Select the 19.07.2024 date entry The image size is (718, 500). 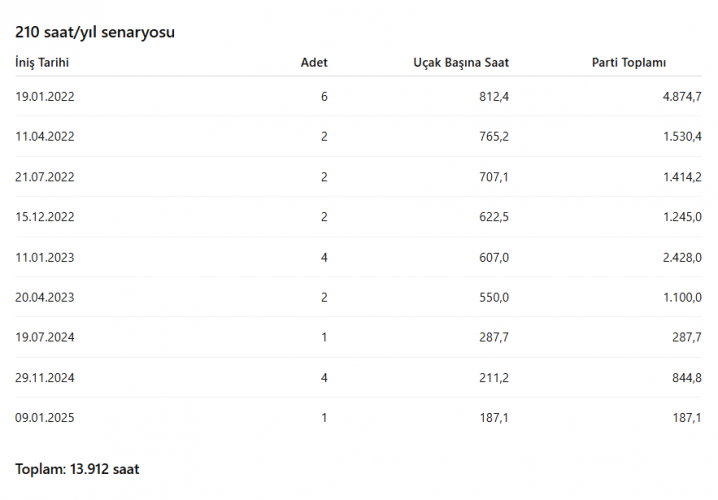44,337
